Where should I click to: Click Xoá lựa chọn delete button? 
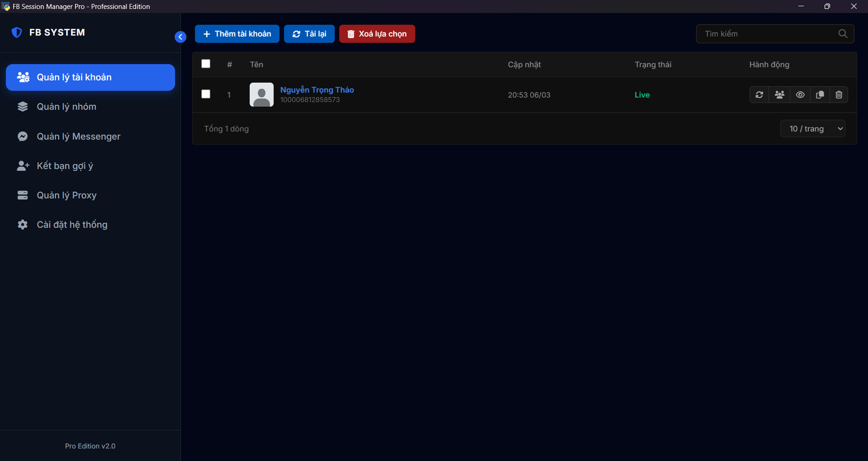click(377, 34)
